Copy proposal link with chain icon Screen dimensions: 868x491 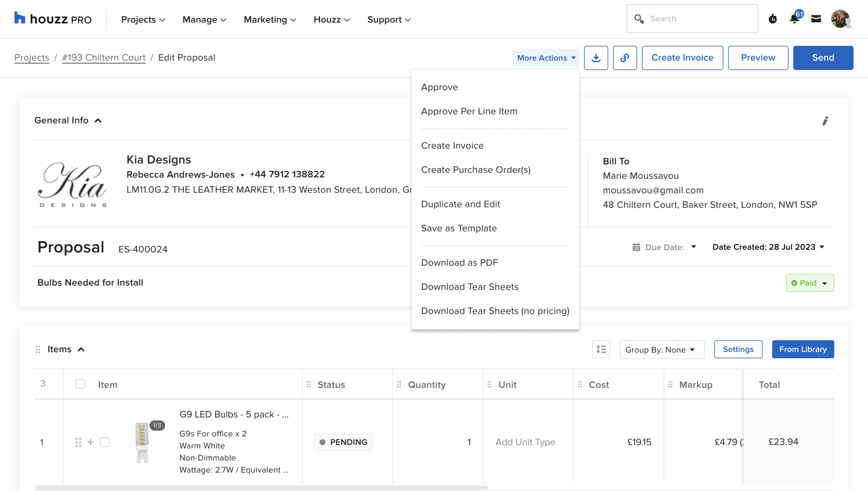[x=625, y=58]
